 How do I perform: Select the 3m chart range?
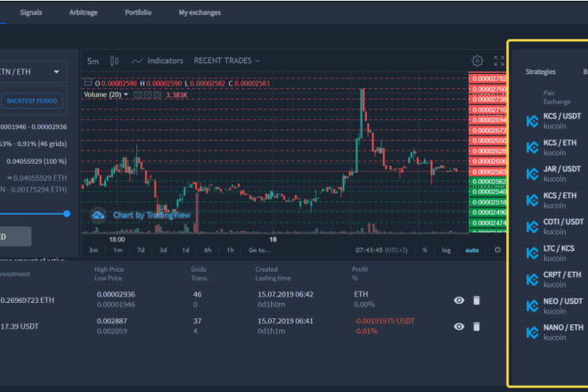pos(94,249)
